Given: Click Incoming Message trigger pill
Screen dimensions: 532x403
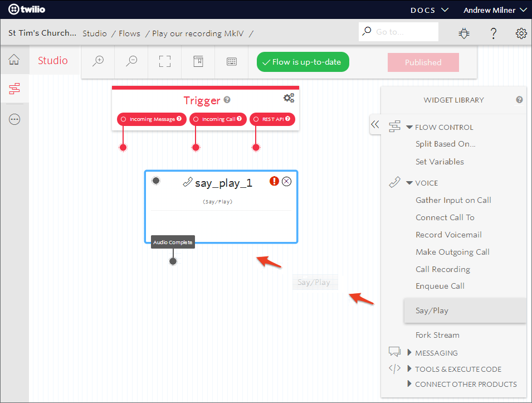Looking at the screenshot, I should click(x=152, y=119).
